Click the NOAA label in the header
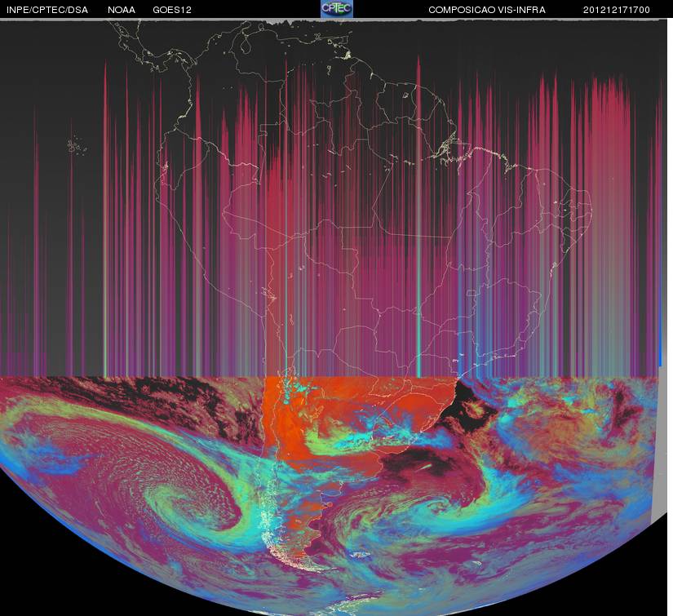Image resolution: width=673 pixels, height=616 pixels. pyautogui.click(x=122, y=10)
